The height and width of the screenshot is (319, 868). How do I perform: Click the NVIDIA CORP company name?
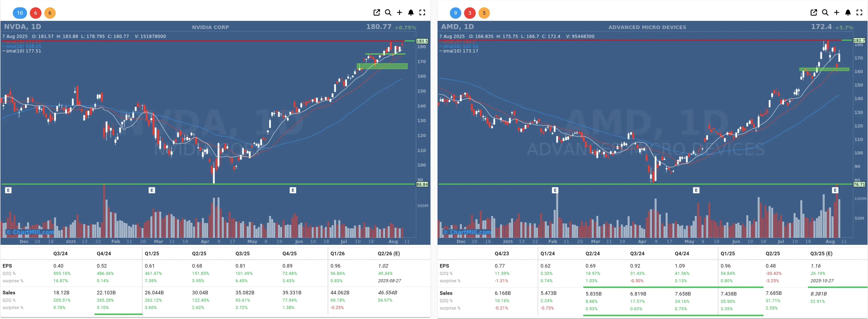210,27
